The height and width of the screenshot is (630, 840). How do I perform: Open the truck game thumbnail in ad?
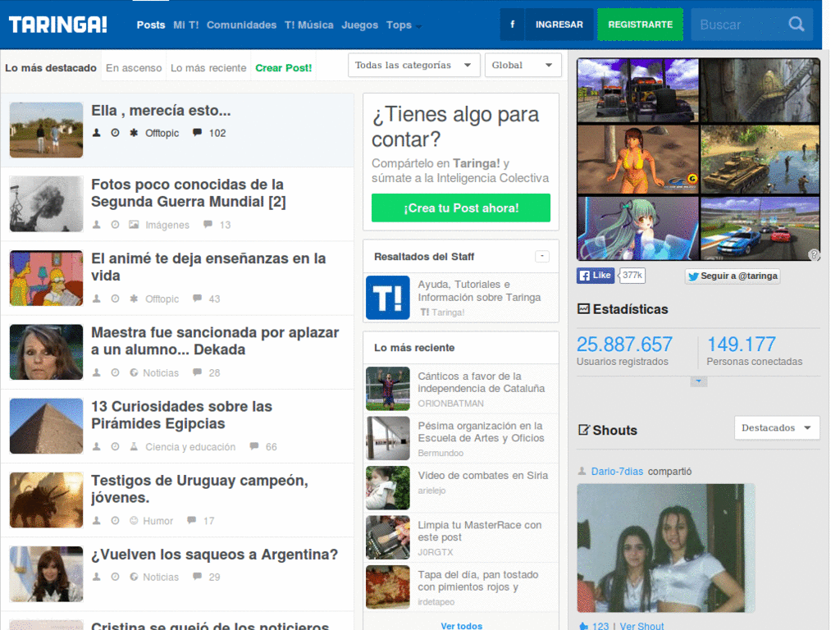(637, 90)
